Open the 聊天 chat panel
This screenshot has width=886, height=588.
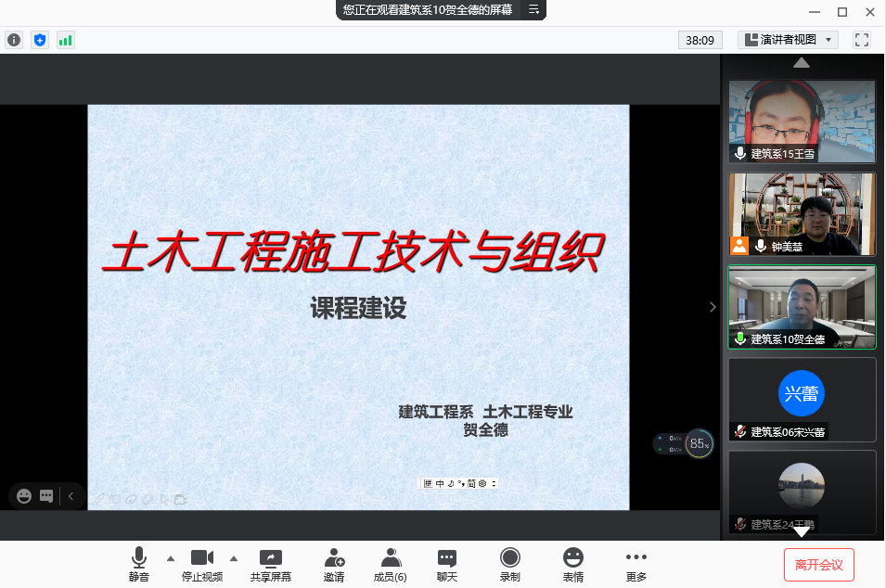(447, 564)
